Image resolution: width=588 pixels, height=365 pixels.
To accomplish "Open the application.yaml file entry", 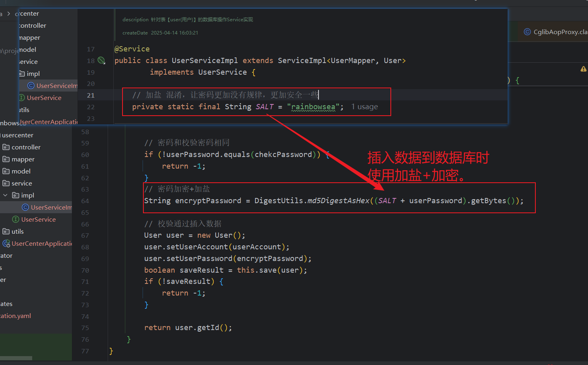I will [15, 316].
